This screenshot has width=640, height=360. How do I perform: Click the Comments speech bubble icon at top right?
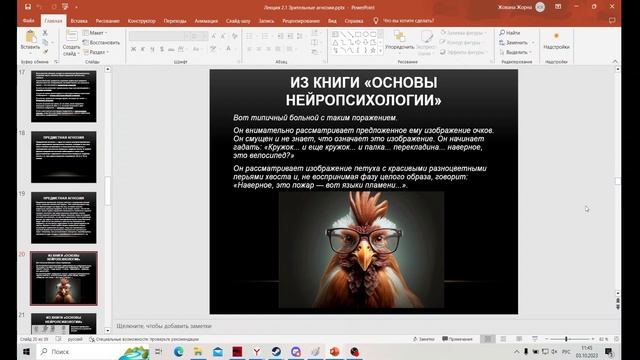pos(612,20)
